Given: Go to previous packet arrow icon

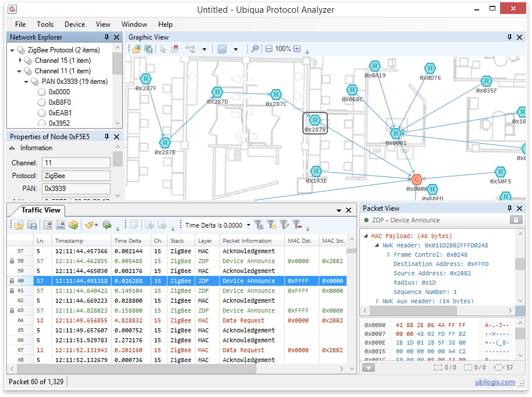Looking at the screenshot, I should pos(149,225).
